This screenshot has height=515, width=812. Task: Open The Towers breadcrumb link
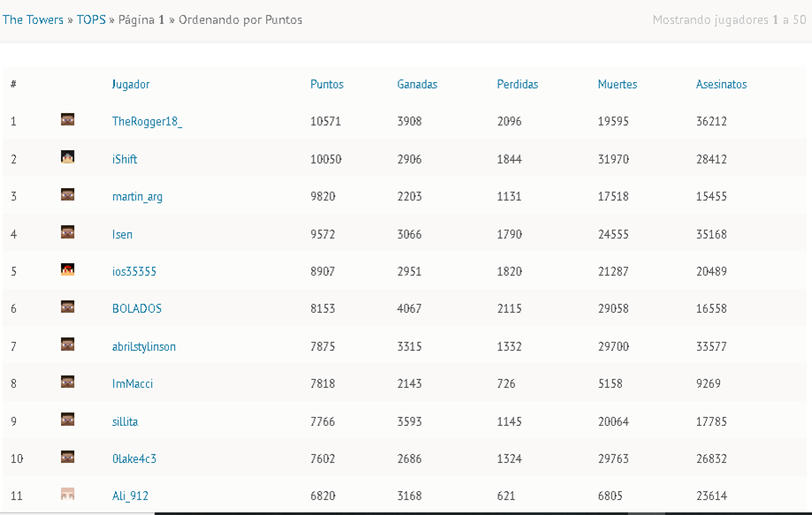point(33,19)
